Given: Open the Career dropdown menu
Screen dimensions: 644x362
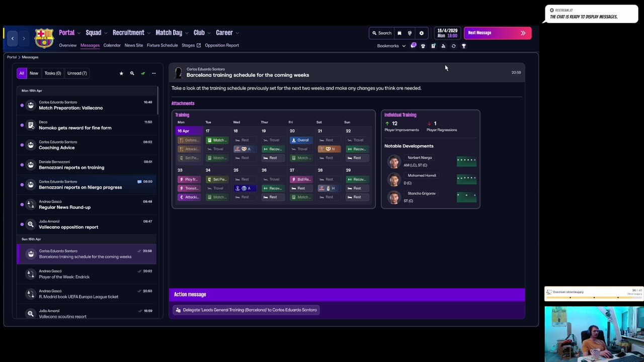Looking at the screenshot, I should [x=227, y=33].
